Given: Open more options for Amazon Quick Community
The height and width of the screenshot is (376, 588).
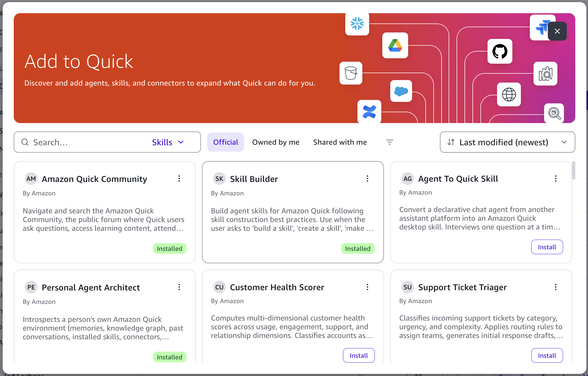Looking at the screenshot, I should click(x=179, y=179).
